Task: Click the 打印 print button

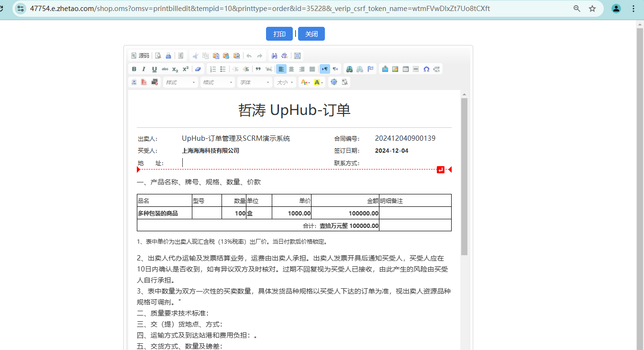Action: (x=279, y=34)
